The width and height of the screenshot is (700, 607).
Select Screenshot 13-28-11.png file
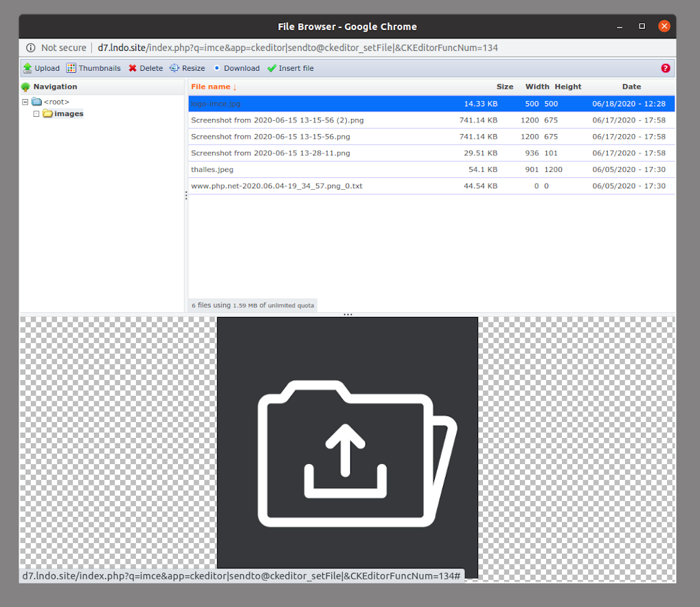coord(431,153)
